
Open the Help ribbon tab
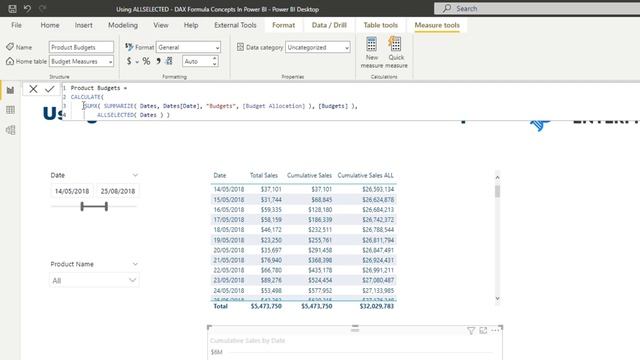191,25
